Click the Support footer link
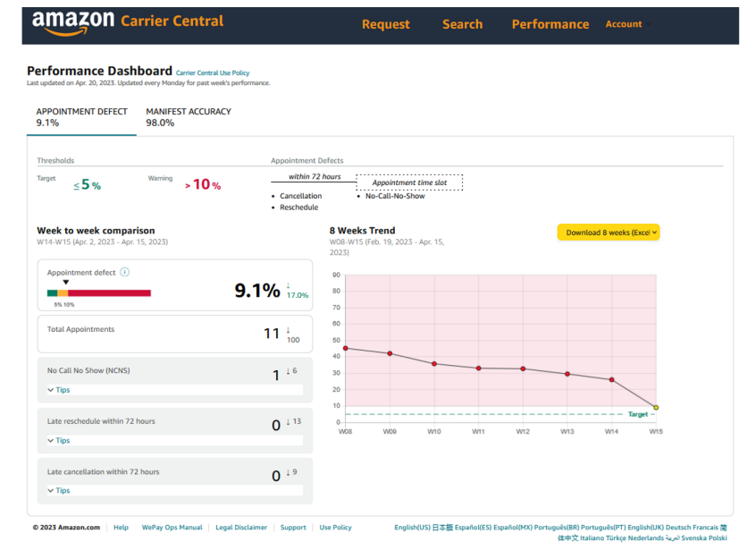This screenshot has height=559, width=756. tap(293, 528)
